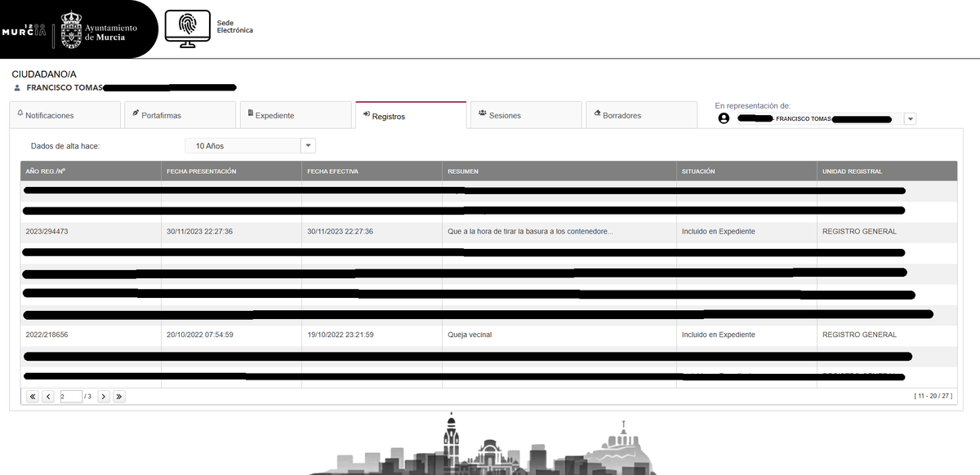980x475 pixels.
Task: Click effective date 19/10/2022 23:21:59
Action: click(341, 335)
